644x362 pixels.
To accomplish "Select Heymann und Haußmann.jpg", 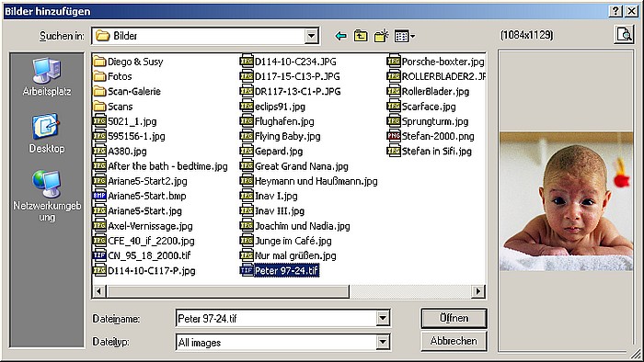I will pos(309,181).
